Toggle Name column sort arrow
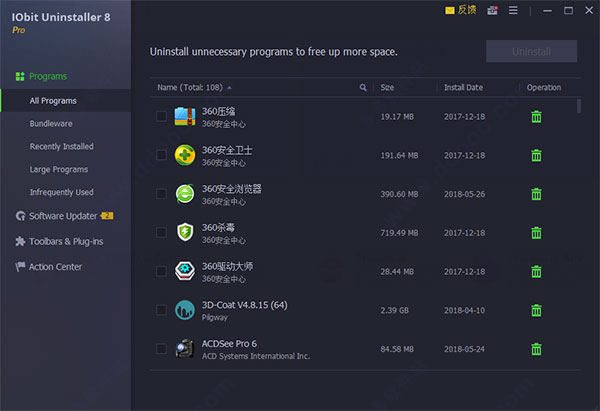600x411 pixels. (x=230, y=88)
